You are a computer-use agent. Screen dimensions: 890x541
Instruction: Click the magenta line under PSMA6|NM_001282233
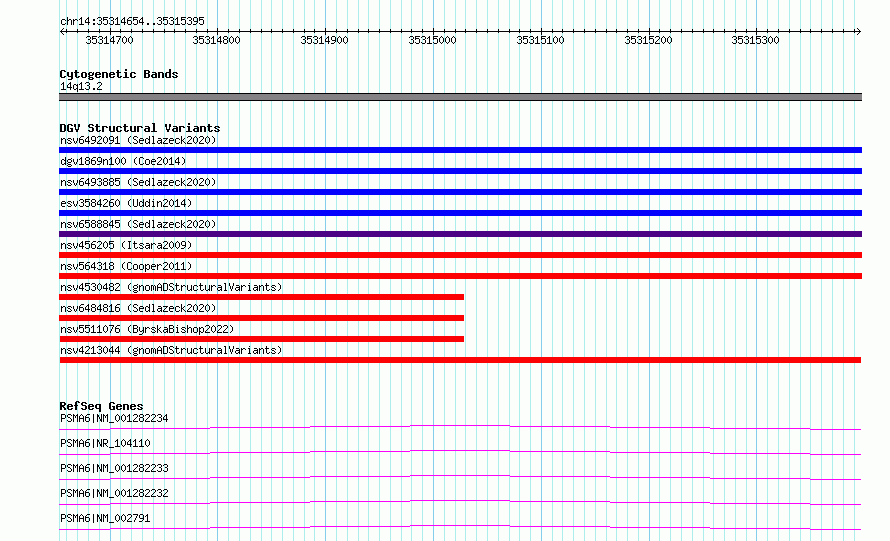pos(460,477)
